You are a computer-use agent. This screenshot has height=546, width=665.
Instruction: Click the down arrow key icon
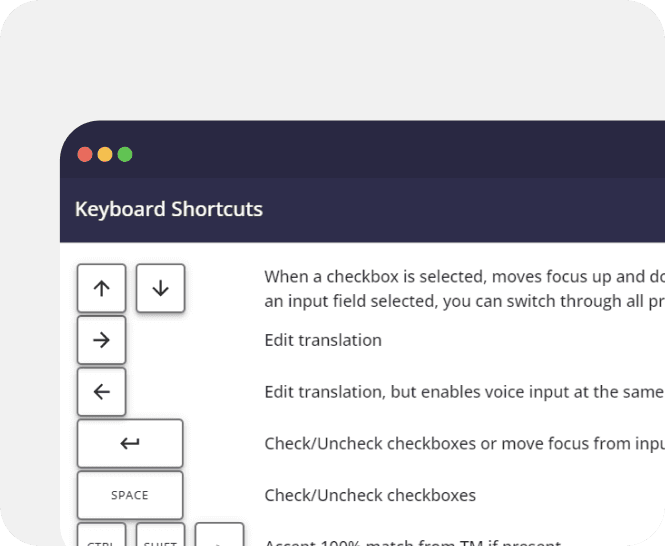pyautogui.click(x=160, y=288)
